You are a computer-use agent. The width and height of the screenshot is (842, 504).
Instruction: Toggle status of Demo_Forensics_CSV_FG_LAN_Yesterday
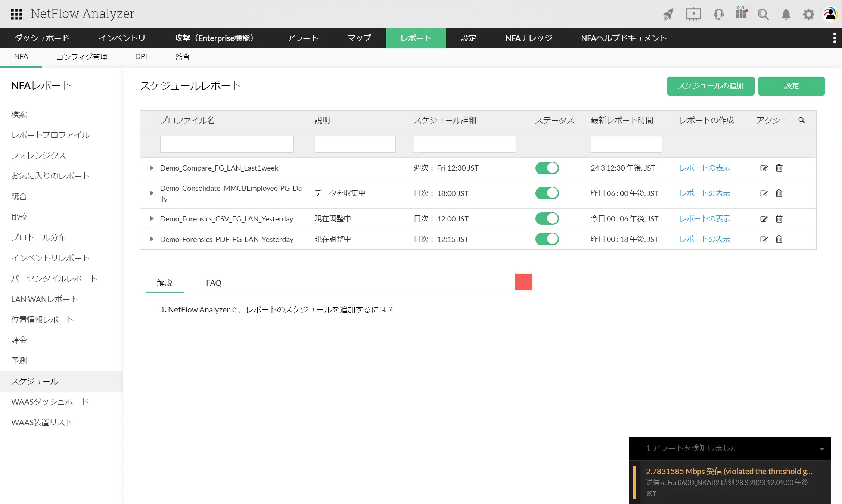[x=547, y=219]
